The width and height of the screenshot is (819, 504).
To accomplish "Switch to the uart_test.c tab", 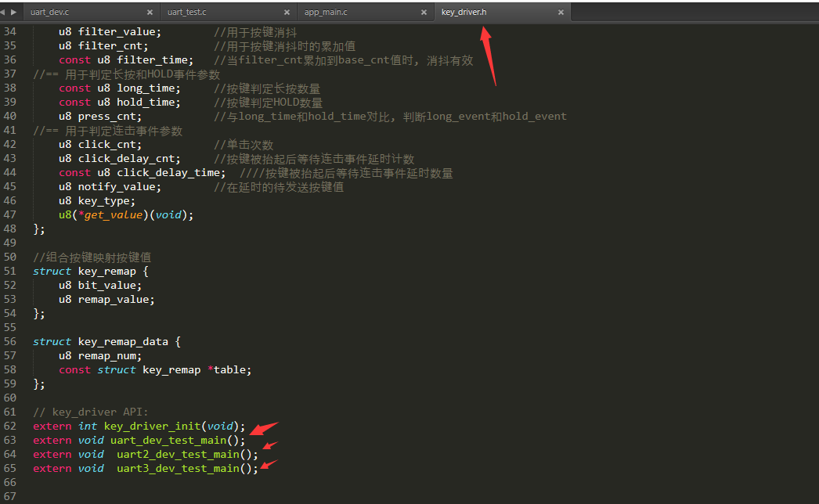I will (192, 12).
